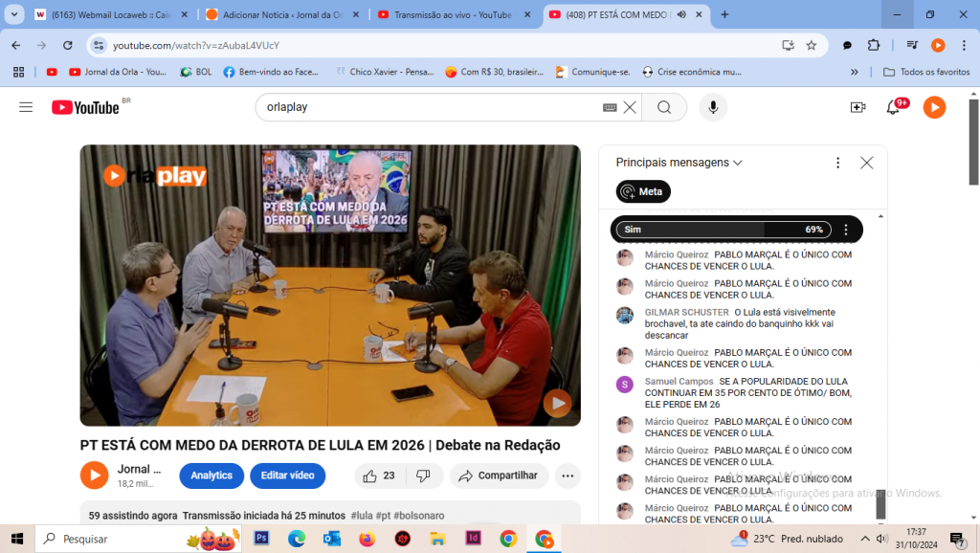Click the Meta chip in chat
Screen dimensions: 980x553
click(643, 192)
